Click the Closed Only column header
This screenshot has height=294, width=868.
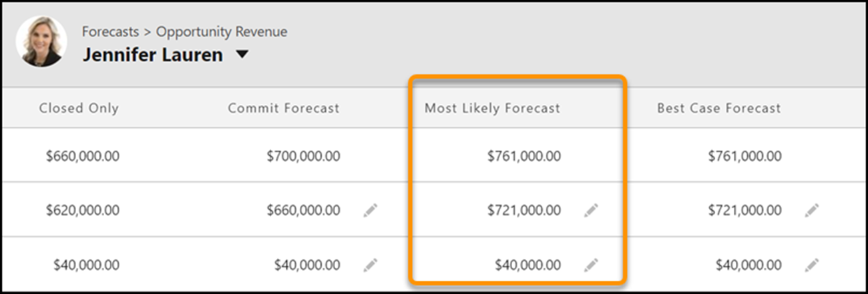[79, 108]
